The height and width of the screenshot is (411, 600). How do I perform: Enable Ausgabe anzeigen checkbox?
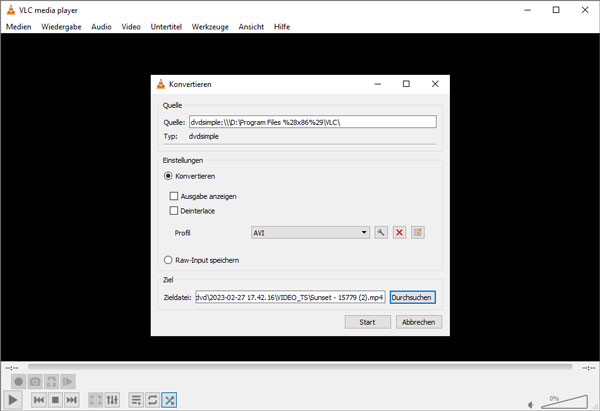(174, 196)
